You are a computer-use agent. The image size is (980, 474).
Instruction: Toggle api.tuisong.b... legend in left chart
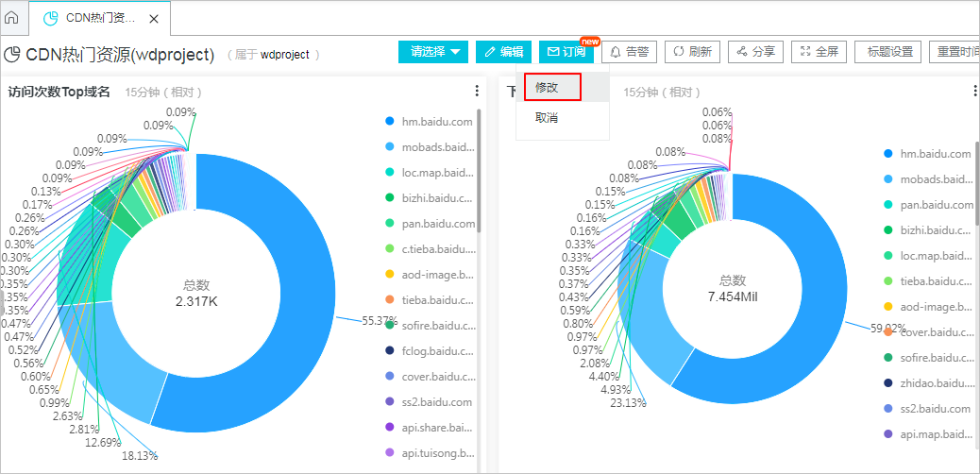tap(431, 452)
